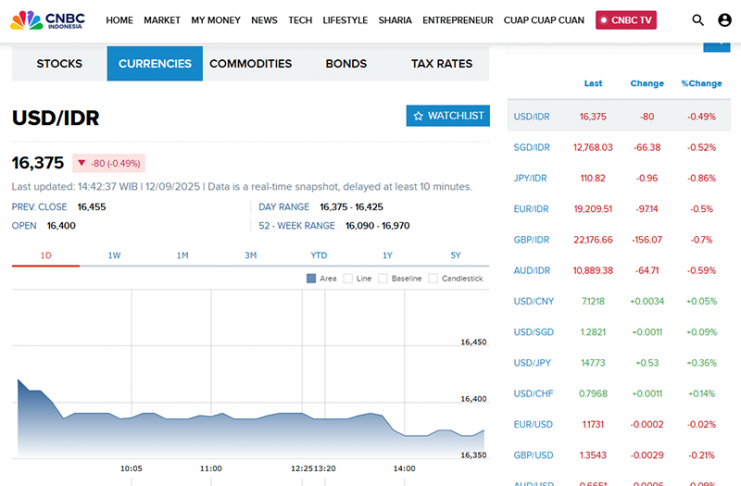Open the Market menu item
741x486 pixels.
[x=162, y=20]
